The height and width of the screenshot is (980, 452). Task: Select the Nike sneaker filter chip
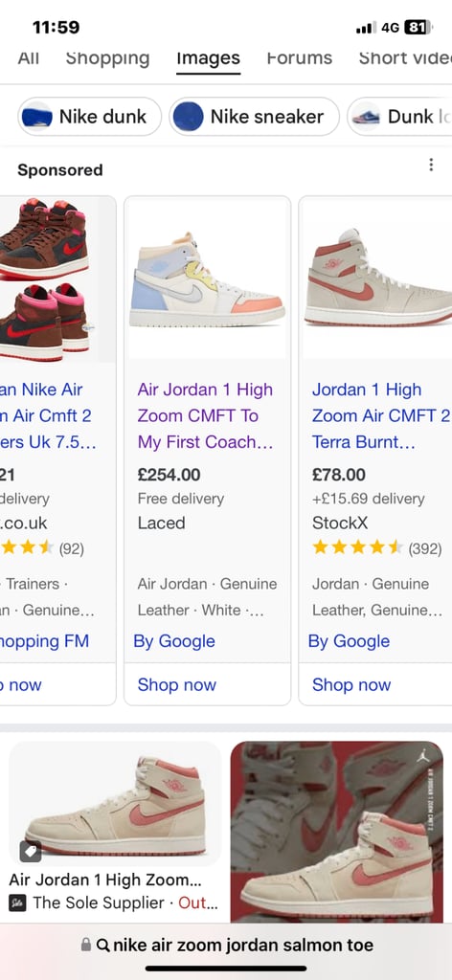pos(254,116)
